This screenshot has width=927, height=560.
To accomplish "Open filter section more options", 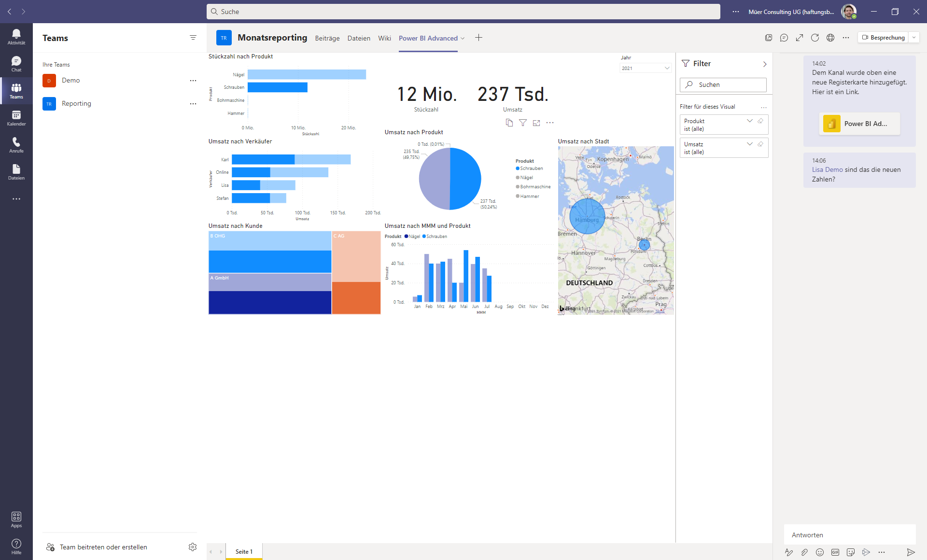I will point(764,107).
